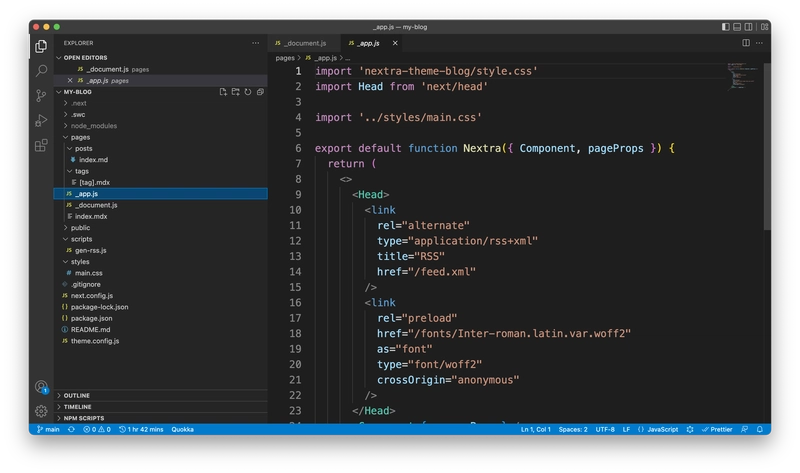800x473 pixels.
Task: Open index.md in posts folder
Action: click(x=161, y=160)
